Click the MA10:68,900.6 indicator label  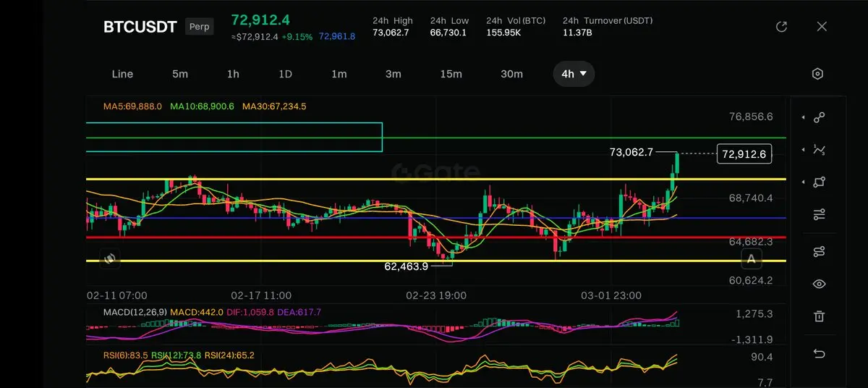click(x=203, y=106)
